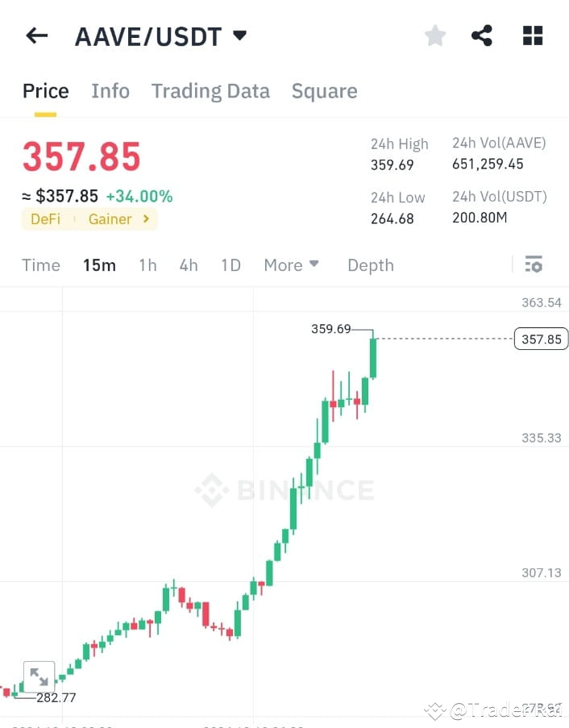This screenshot has height=728, width=569.
Task: Select the Square tab
Action: [x=324, y=91]
